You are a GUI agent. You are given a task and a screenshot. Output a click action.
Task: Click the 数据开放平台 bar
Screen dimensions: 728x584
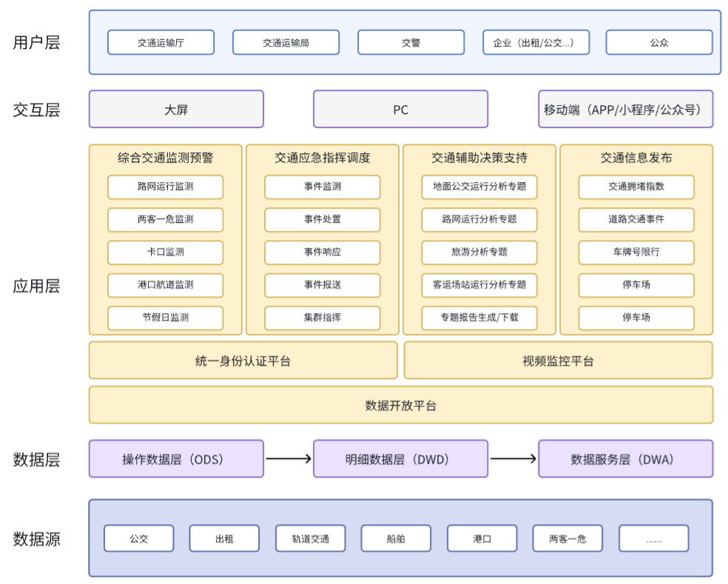400,406
